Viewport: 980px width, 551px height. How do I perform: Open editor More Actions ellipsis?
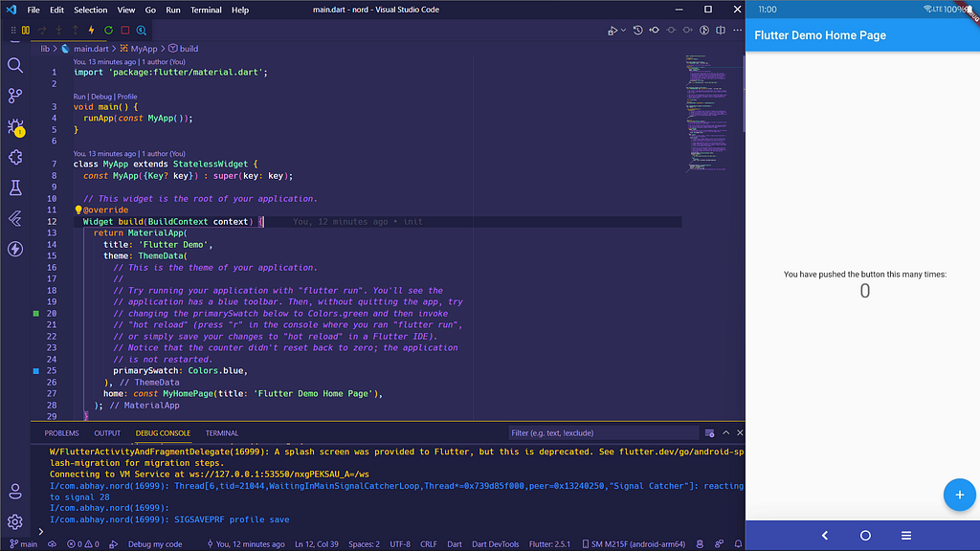point(738,30)
